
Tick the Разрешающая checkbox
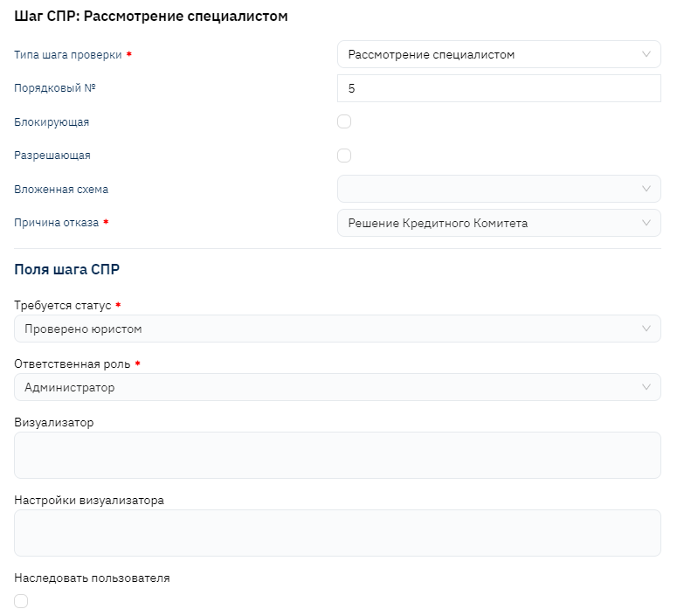(x=344, y=156)
